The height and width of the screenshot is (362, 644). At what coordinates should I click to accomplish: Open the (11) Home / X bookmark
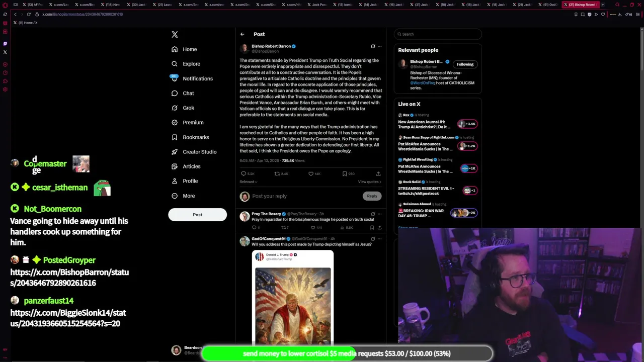click(26, 23)
